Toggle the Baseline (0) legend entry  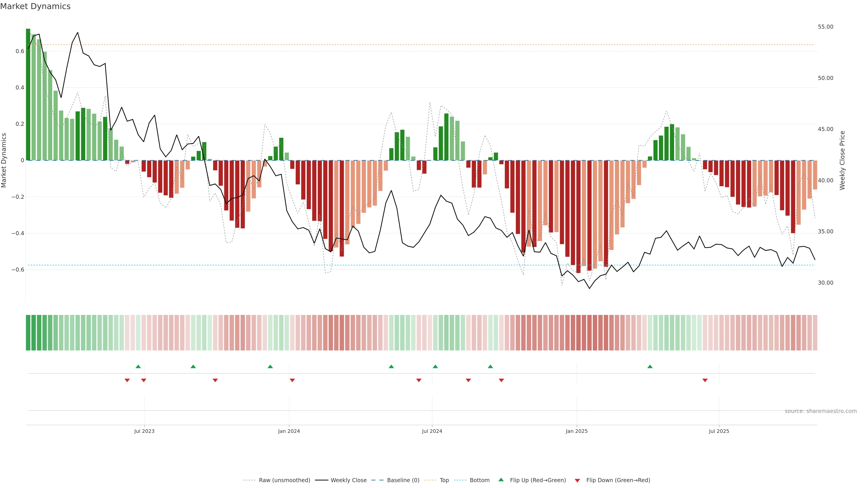click(x=403, y=480)
